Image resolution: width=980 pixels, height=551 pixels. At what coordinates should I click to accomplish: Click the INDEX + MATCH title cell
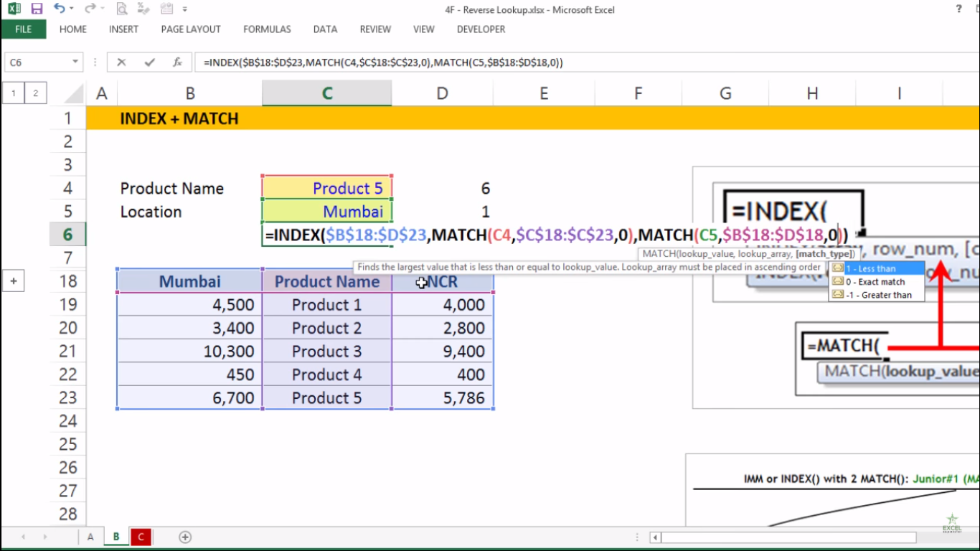coord(179,118)
